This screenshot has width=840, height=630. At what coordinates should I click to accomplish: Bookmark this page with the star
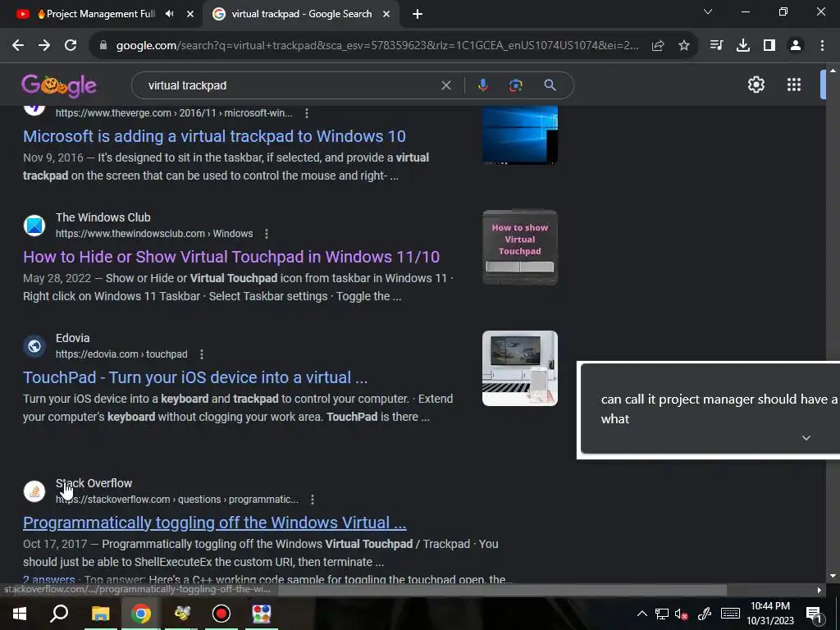pyautogui.click(x=684, y=46)
